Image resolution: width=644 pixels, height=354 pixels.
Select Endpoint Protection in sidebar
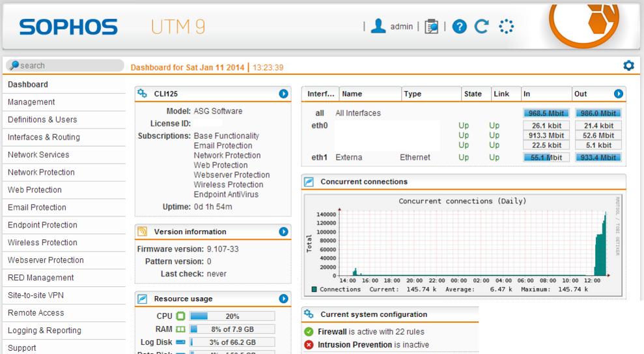click(64, 226)
